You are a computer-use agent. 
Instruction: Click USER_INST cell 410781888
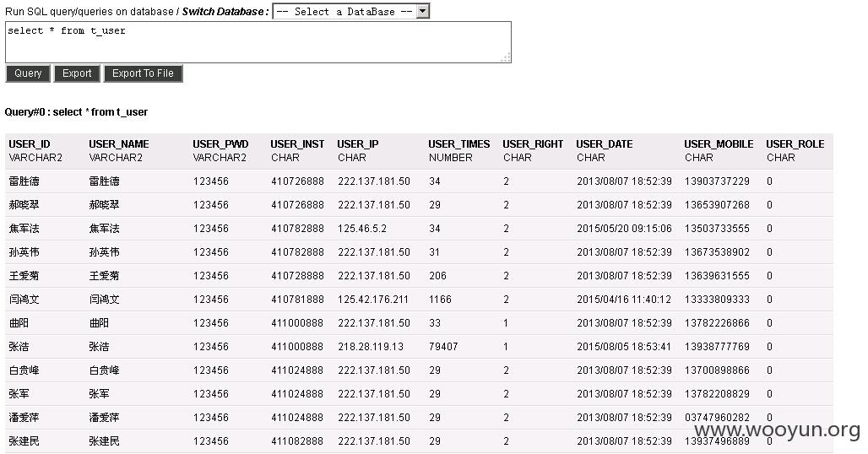pos(297,300)
